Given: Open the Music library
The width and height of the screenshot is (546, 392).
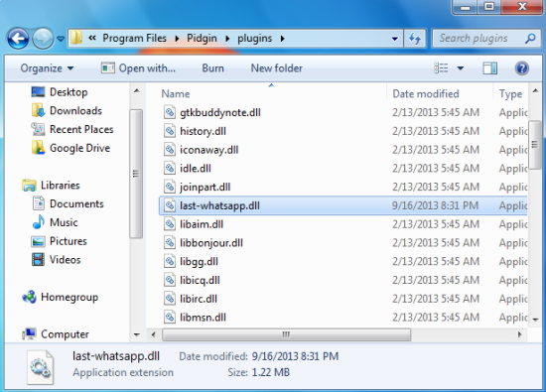Looking at the screenshot, I should point(55,222).
